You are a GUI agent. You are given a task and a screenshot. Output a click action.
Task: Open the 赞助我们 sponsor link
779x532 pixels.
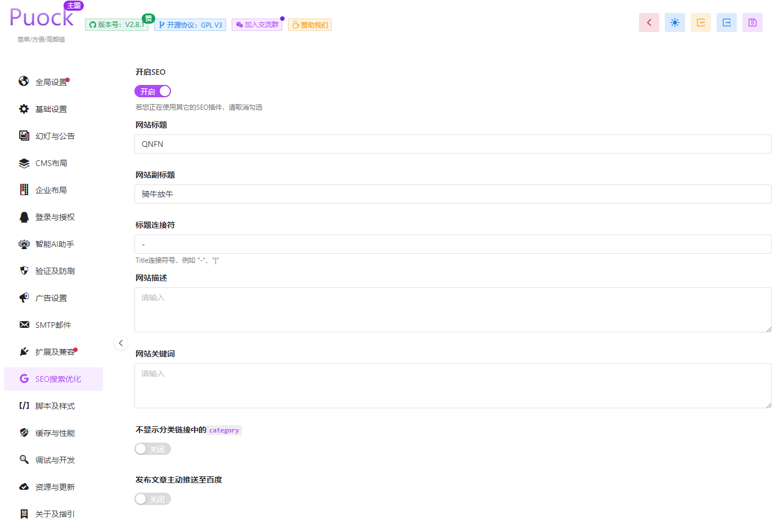(310, 25)
